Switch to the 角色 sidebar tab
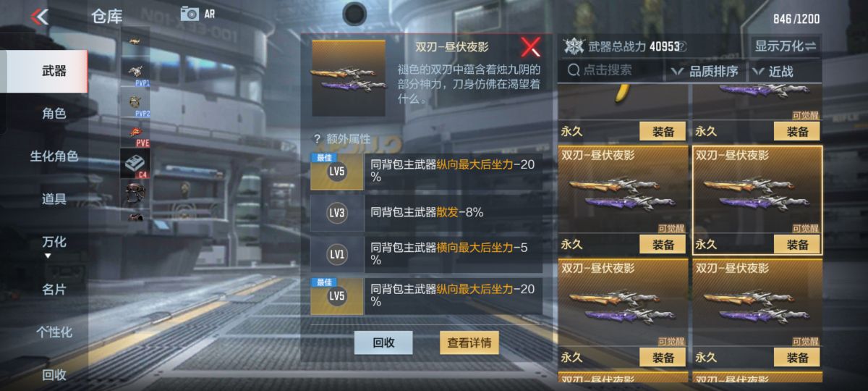 (54, 113)
